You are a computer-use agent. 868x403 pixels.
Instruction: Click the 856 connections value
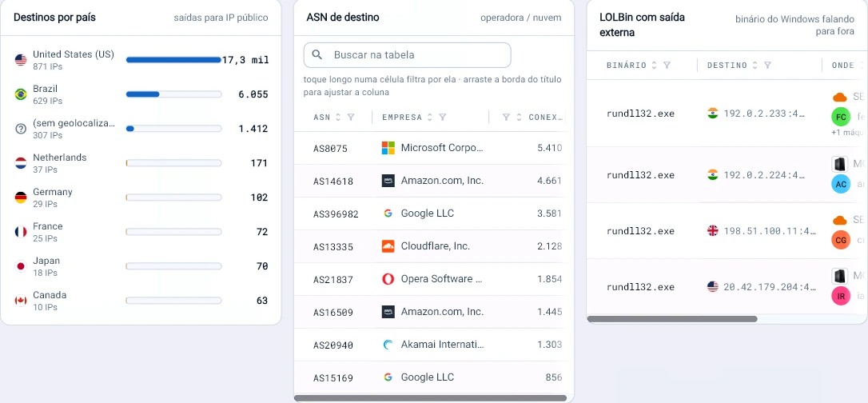(554, 377)
